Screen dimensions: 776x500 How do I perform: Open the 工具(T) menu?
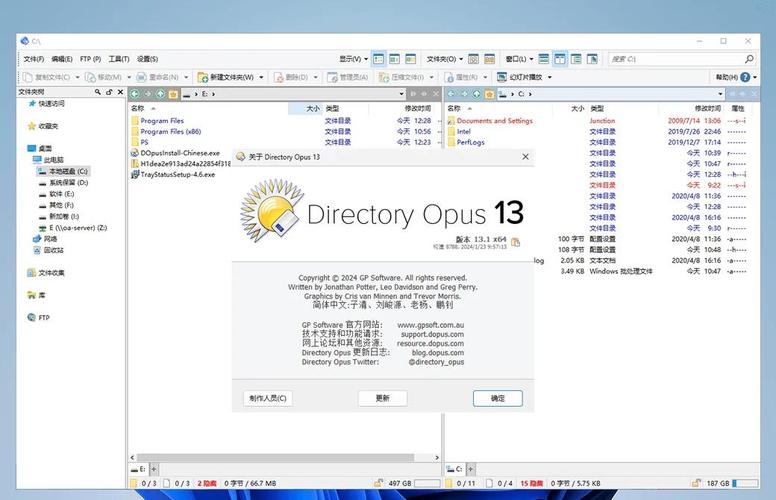119,59
